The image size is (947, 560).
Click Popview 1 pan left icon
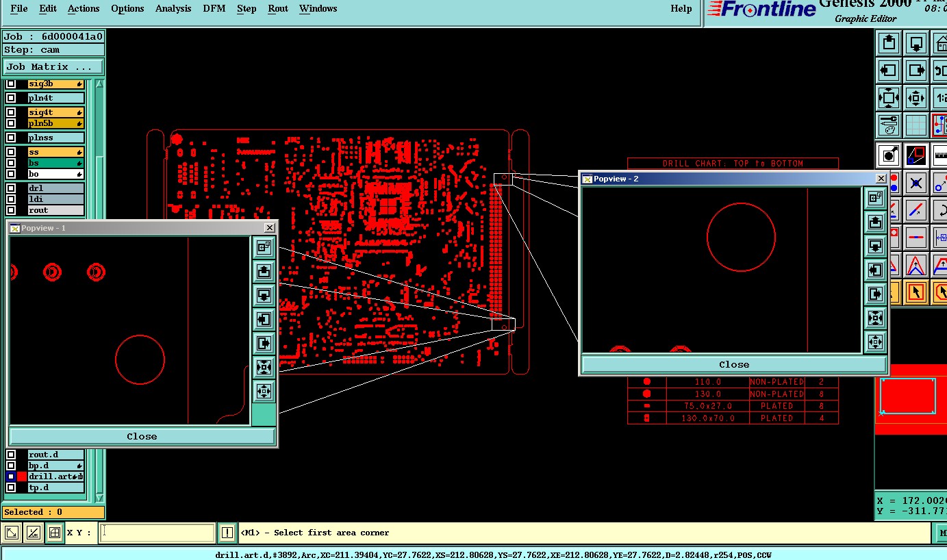[x=264, y=319]
